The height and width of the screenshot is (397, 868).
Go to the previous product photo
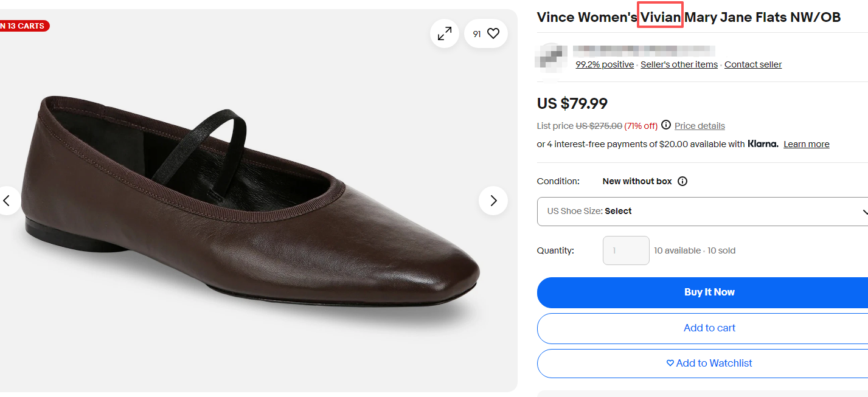[7, 201]
